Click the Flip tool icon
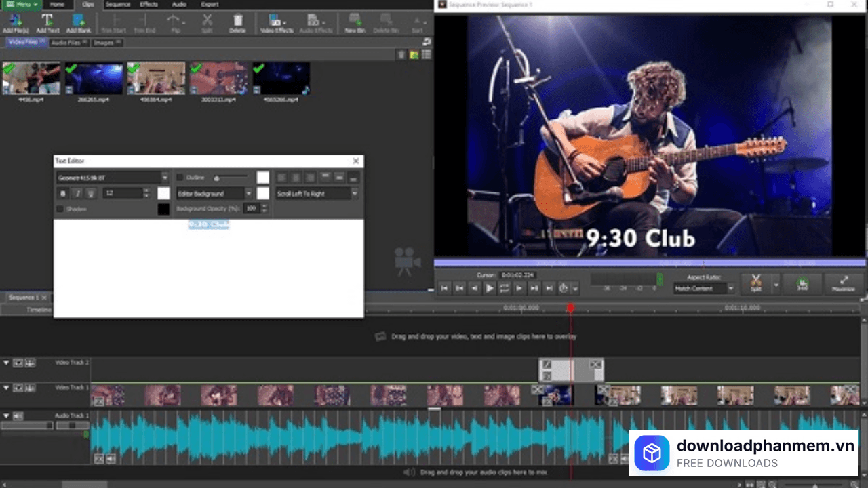Screen dimensions: 868x488 [x=174, y=23]
